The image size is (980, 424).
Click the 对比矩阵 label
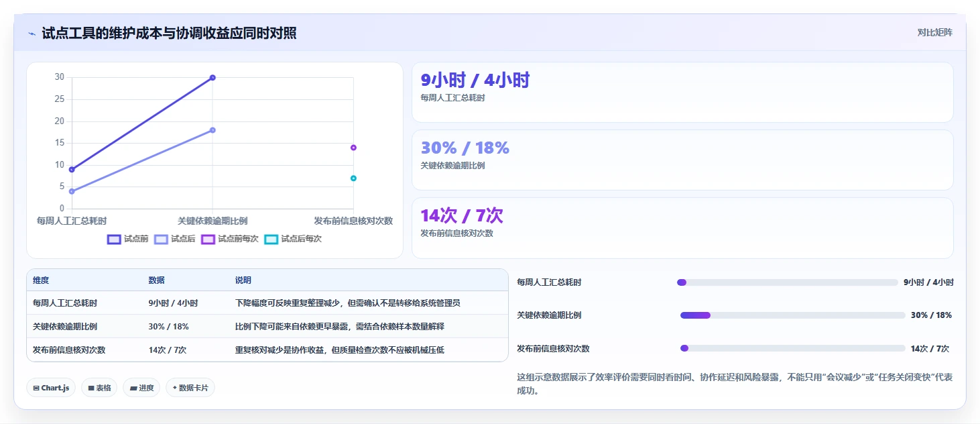(x=934, y=33)
